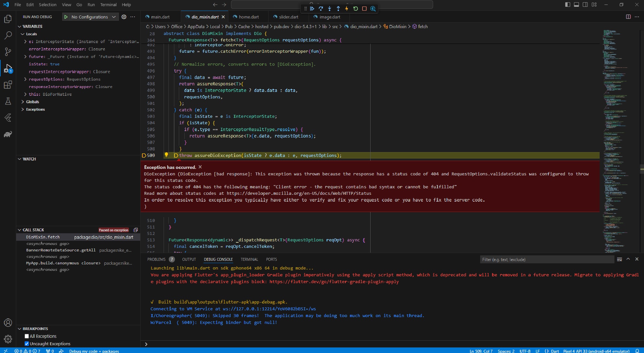
Task: Open the Testing flask icon
Action: point(8,101)
